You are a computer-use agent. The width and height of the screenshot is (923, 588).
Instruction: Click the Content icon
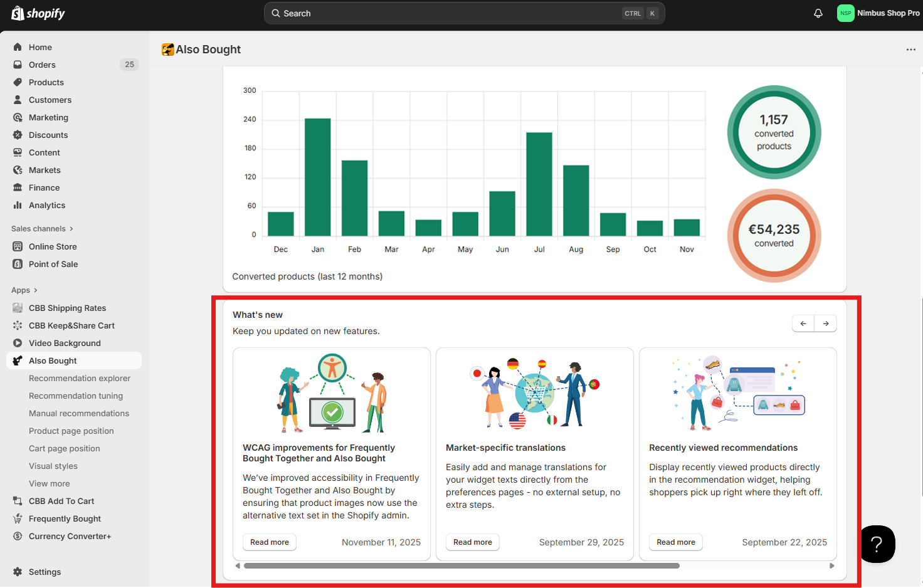click(x=18, y=152)
